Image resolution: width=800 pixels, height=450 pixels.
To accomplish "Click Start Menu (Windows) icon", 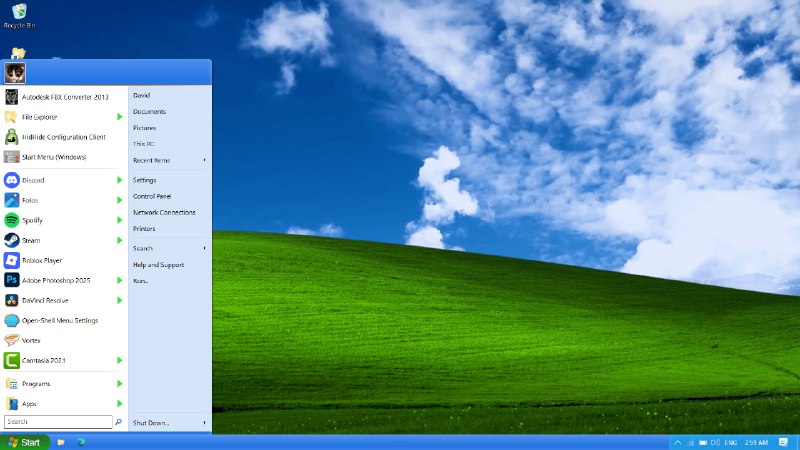I will click(11, 157).
